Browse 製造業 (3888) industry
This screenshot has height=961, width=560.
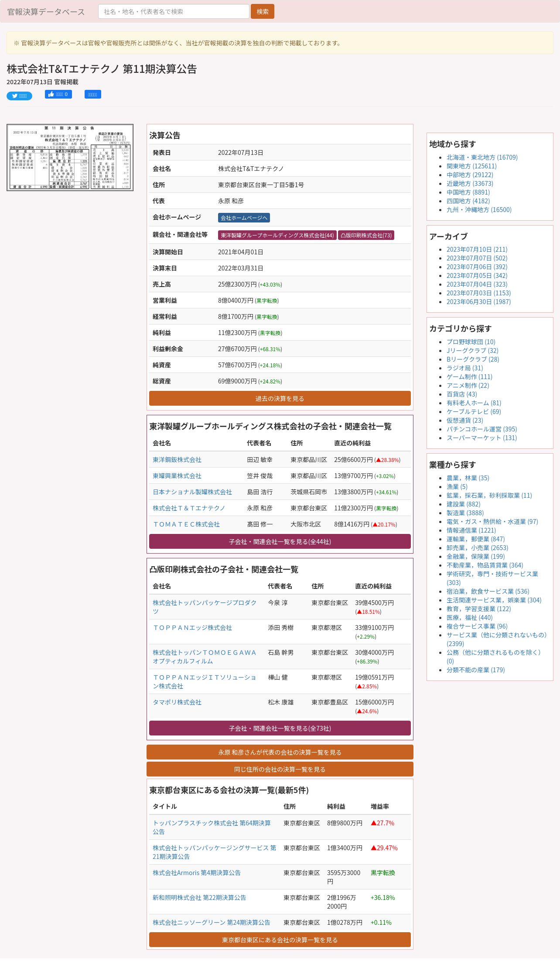pyautogui.click(x=465, y=513)
